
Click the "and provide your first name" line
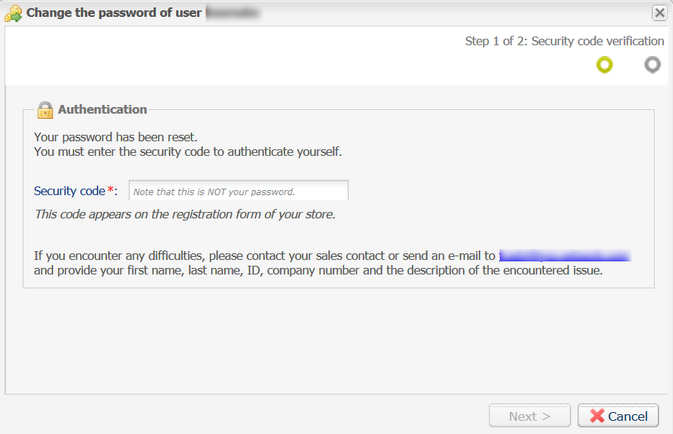[318, 270]
